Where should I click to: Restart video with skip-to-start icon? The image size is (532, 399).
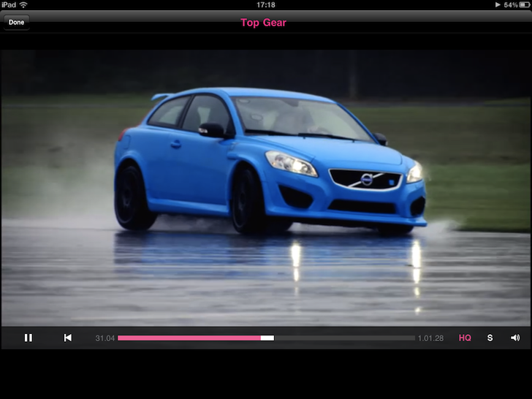pyautogui.click(x=68, y=338)
